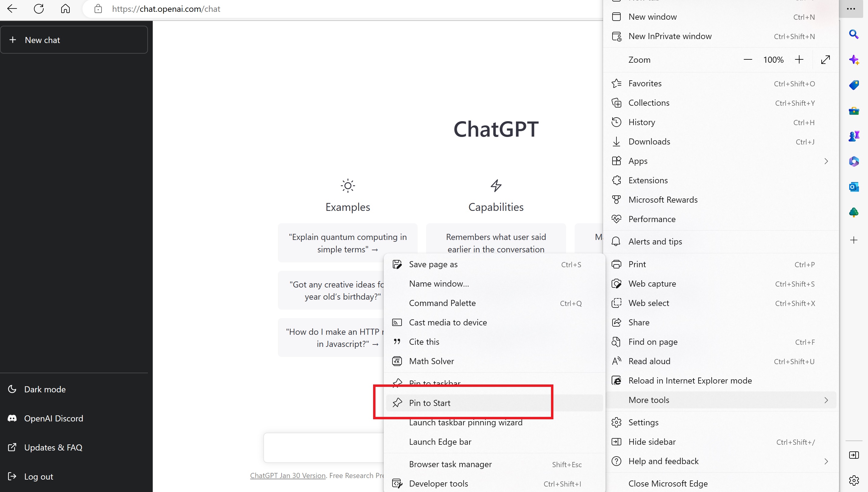Open Developer tools menu item
Screen dimensions: 868x492
(x=439, y=483)
